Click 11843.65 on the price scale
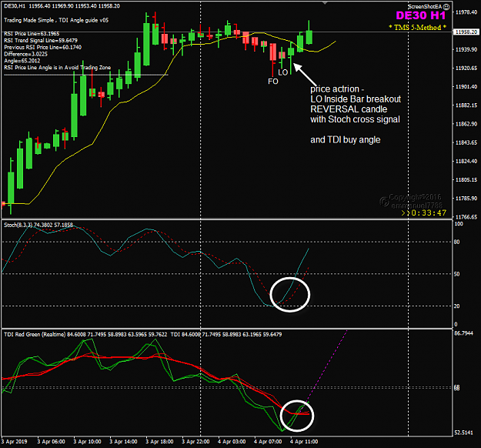The image size is (481, 448). click(466, 142)
